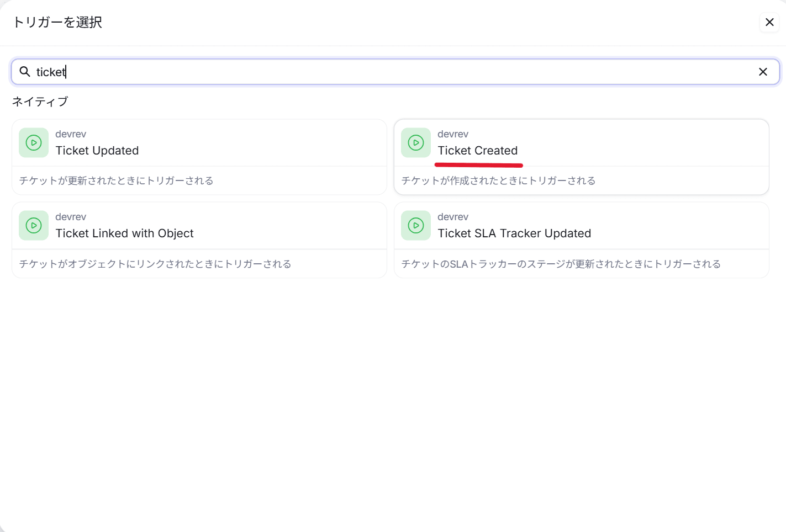The width and height of the screenshot is (786, 532).
Task: Click the devrev label above Ticket SLA Tracker Updated
Action: 453,216
